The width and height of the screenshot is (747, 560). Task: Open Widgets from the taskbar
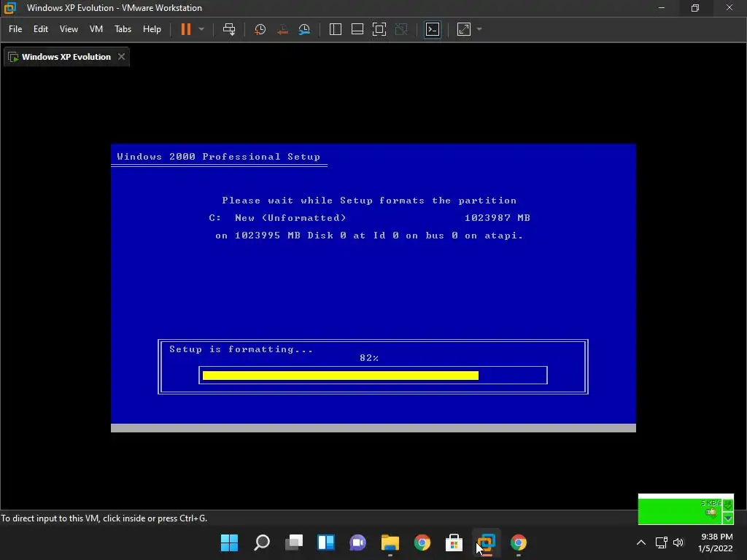326,542
